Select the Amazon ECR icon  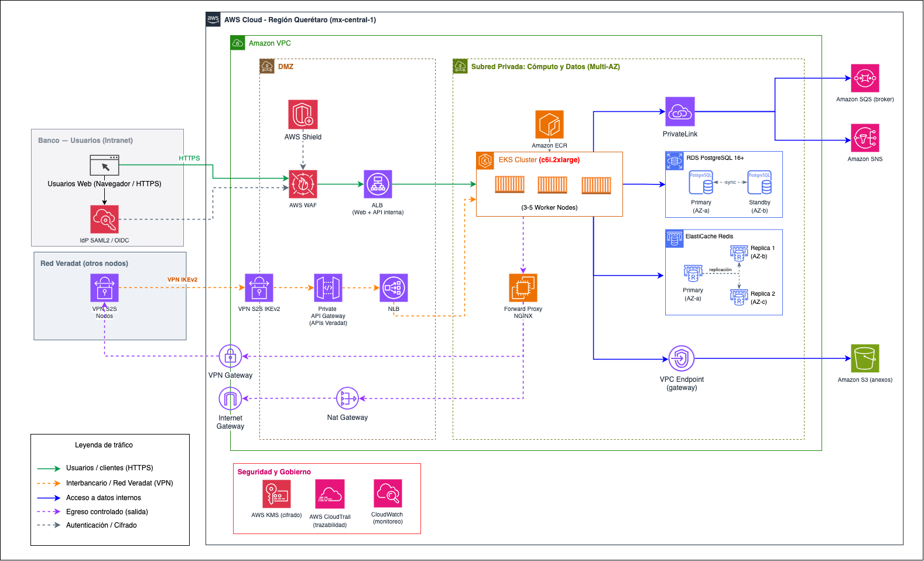549,125
